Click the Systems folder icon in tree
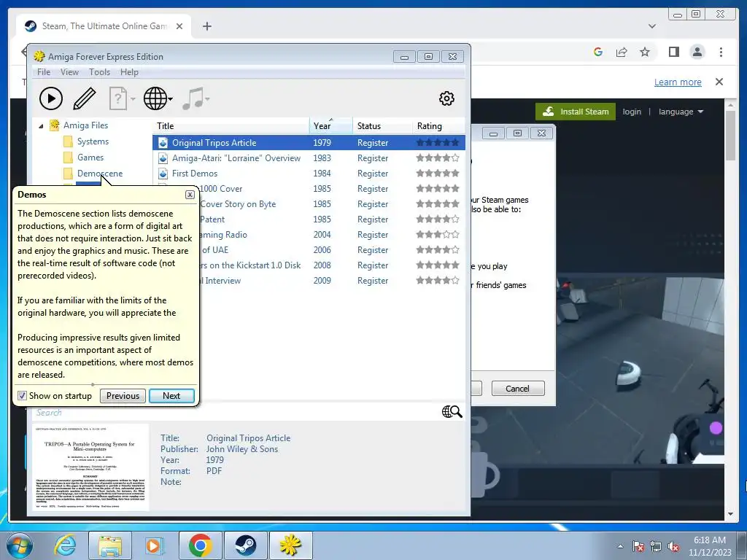Image resolution: width=747 pixels, height=560 pixels. (x=68, y=141)
